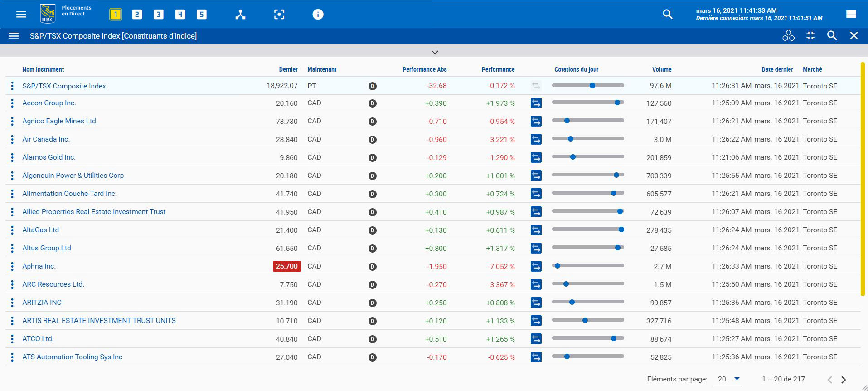This screenshot has width=868, height=391.
Task: Click trade arrows icon for ARC Resources Ltd.
Action: [536, 284]
